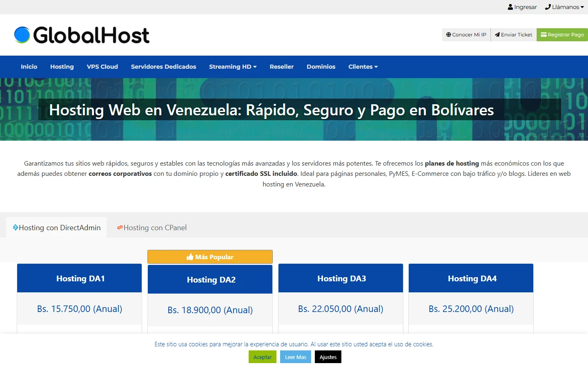Expand the Clientes dropdown
This screenshot has width=588, height=368.
tap(363, 67)
